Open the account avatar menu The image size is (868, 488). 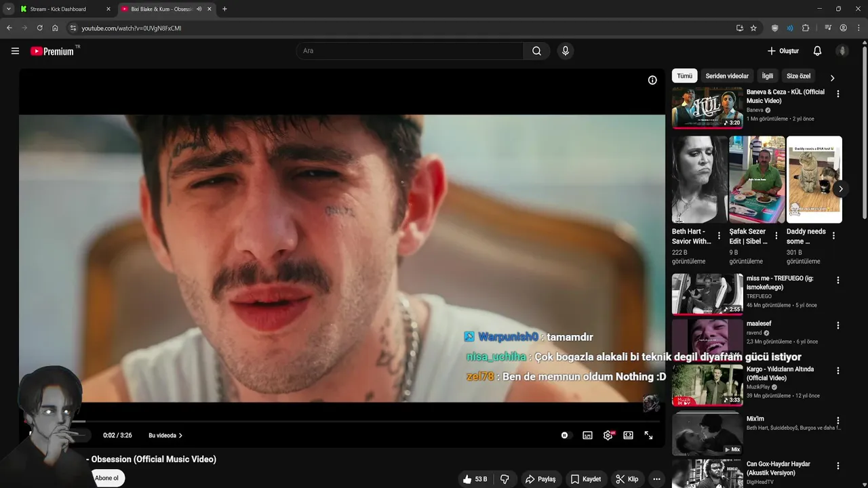842,51
